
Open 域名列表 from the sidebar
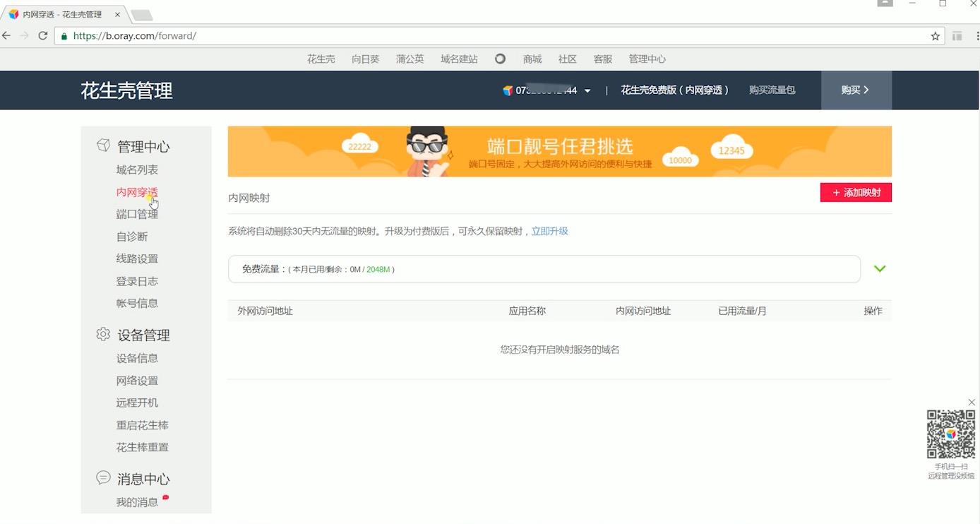tap(137, 169)
